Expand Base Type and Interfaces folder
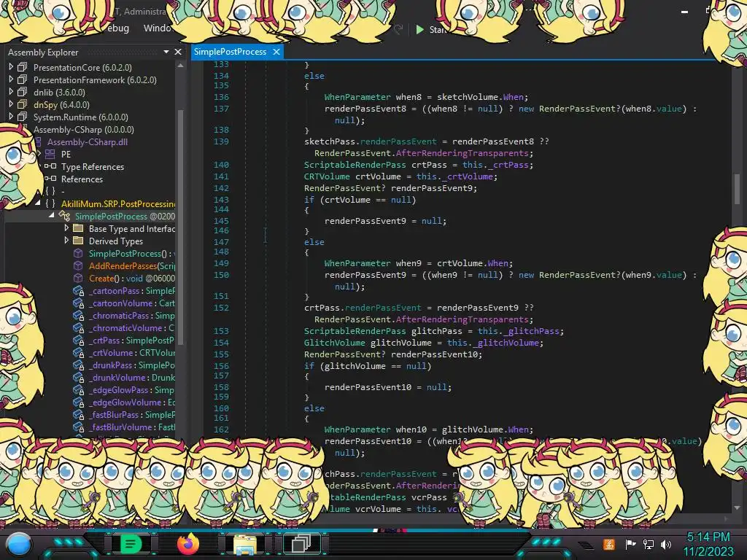 coord(66,228)
